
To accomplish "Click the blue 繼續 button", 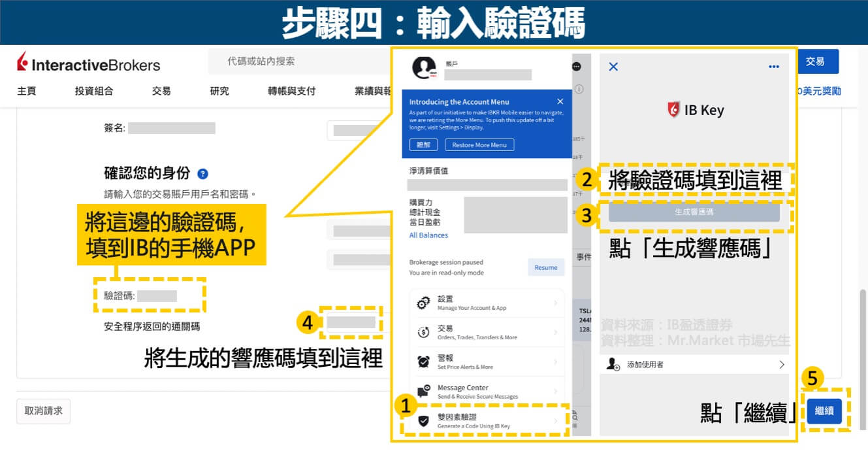I will [825, 411].
